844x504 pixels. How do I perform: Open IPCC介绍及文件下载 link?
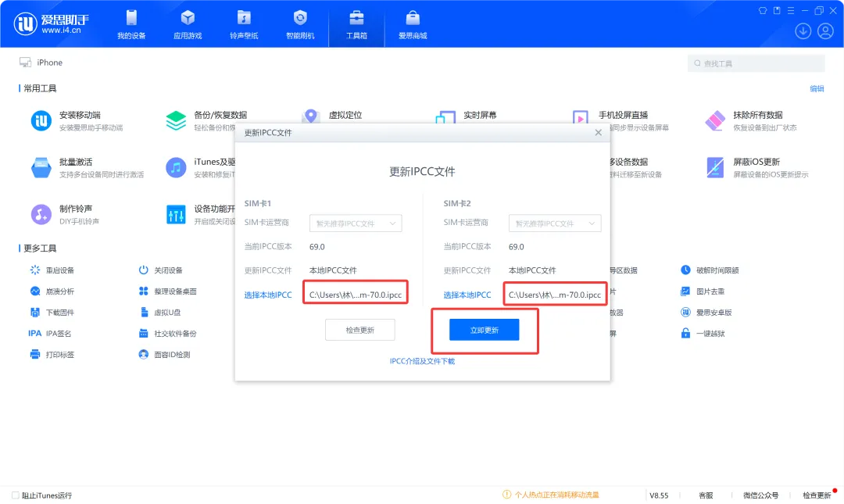[x=422, y=361]
